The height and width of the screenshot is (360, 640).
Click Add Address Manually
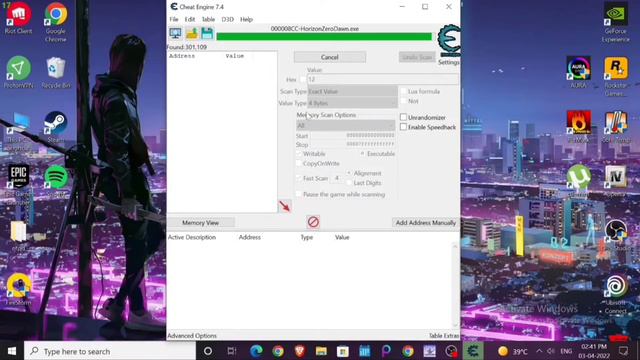coord(425,223)
